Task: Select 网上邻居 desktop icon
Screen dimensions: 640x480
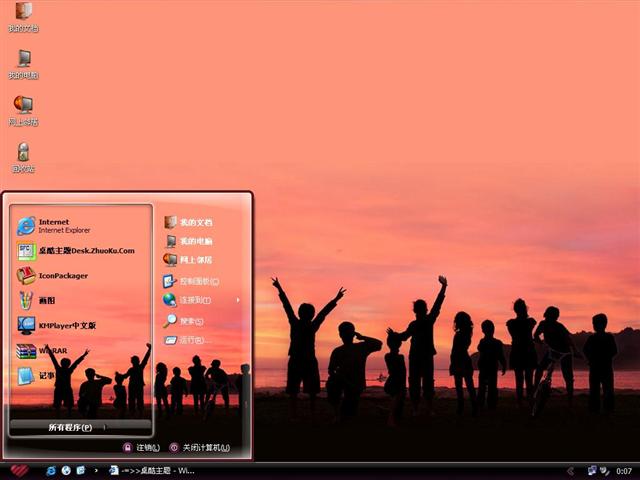Action: pyautogui.click(x=24, y=111)
